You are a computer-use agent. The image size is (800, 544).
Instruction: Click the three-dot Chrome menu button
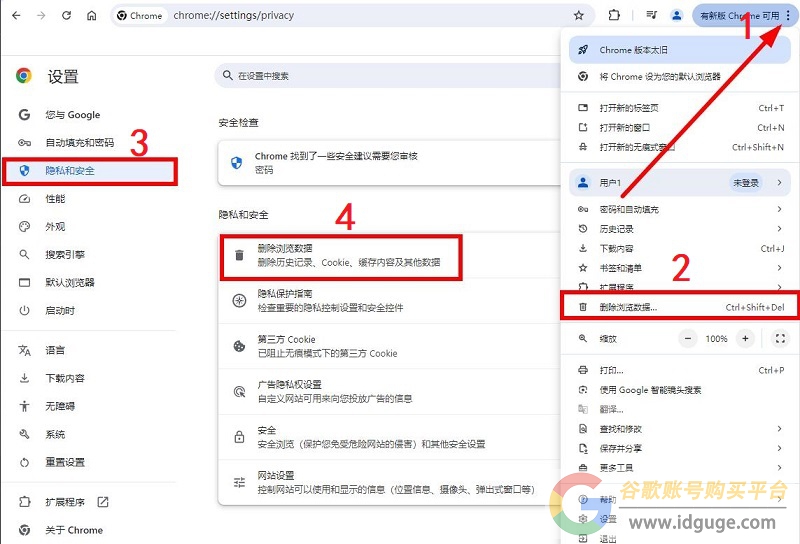point(788,15)
